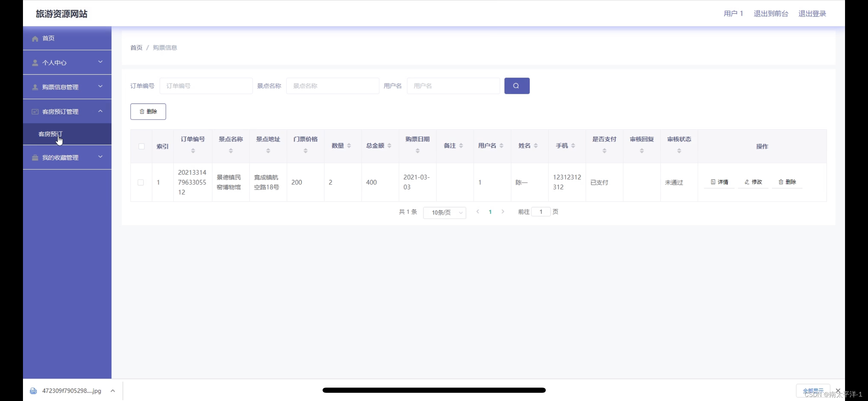Sort by 数量 column arrows
The image size is (868, 401).
[x=349, y=146]
